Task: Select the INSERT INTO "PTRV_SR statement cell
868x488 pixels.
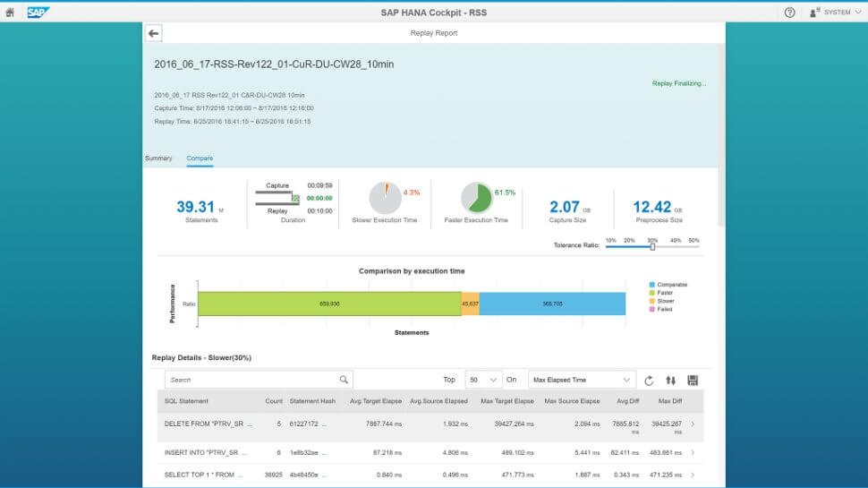Action: [x=206, y=452]
